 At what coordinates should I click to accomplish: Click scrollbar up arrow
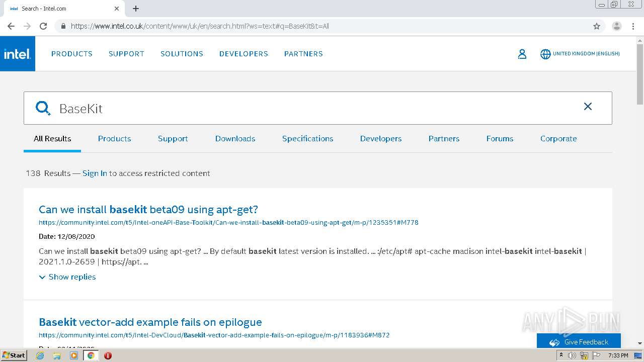(x=640, y=40)
